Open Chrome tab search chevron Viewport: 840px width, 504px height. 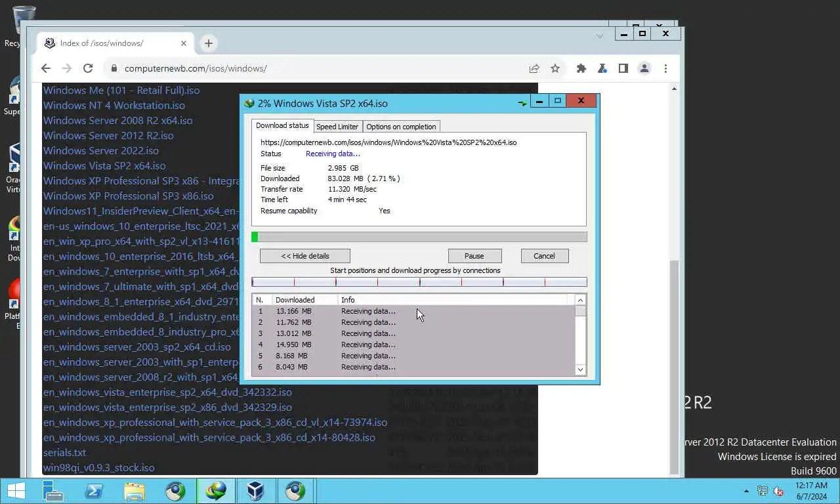(x=599, y=36)
